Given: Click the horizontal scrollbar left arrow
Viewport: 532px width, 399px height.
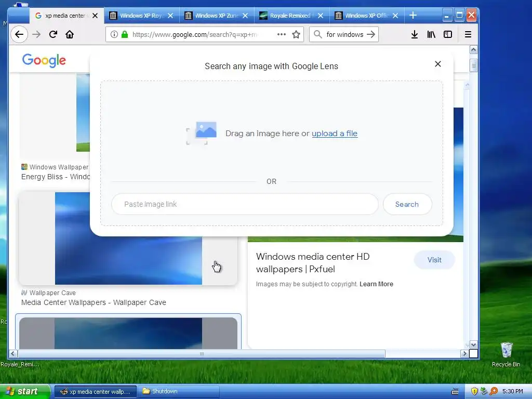Looking at the screenshot, I should point(13,353).
